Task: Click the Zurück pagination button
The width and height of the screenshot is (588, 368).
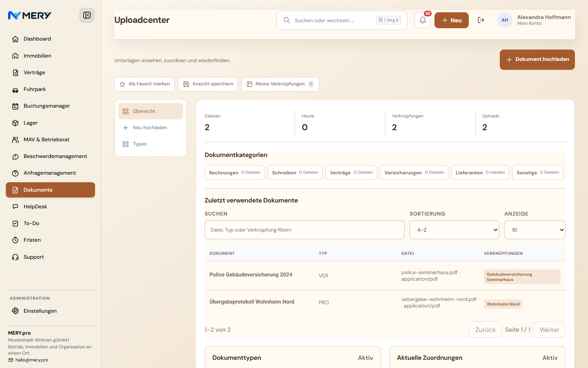Action: pos(485,330)
